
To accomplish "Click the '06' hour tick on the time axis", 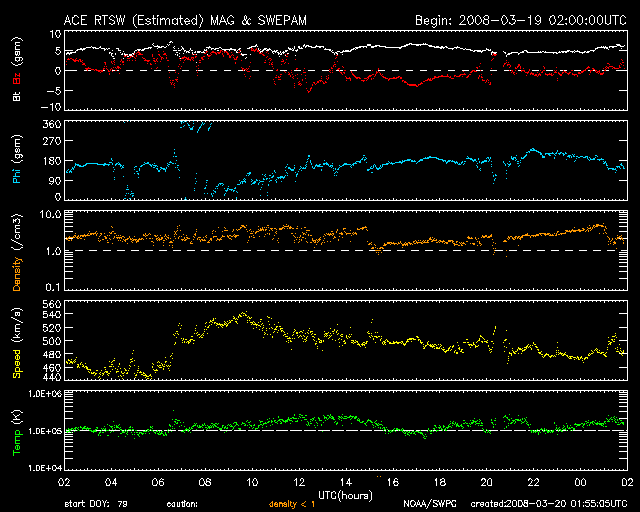I will (158, 482).
